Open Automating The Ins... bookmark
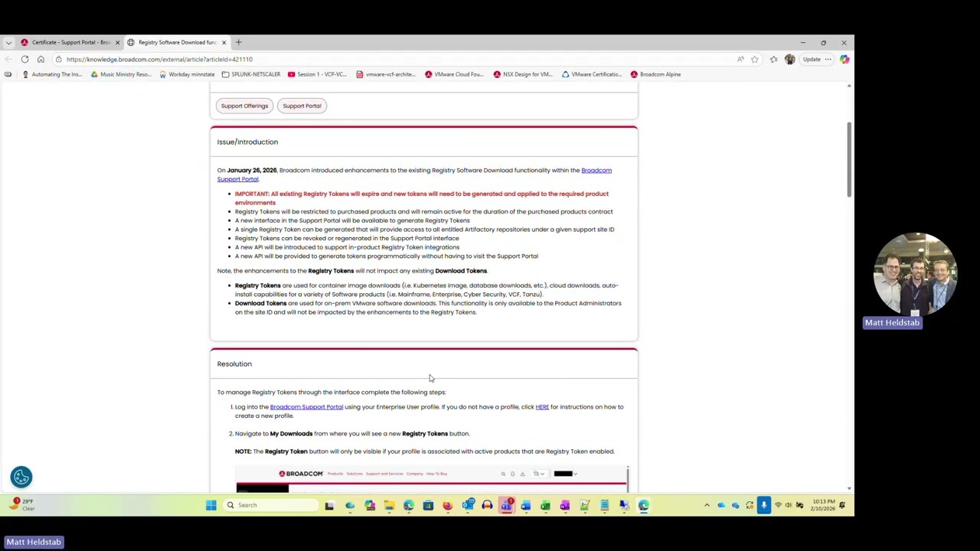980x551 pixels. click(x=52, y=74)
